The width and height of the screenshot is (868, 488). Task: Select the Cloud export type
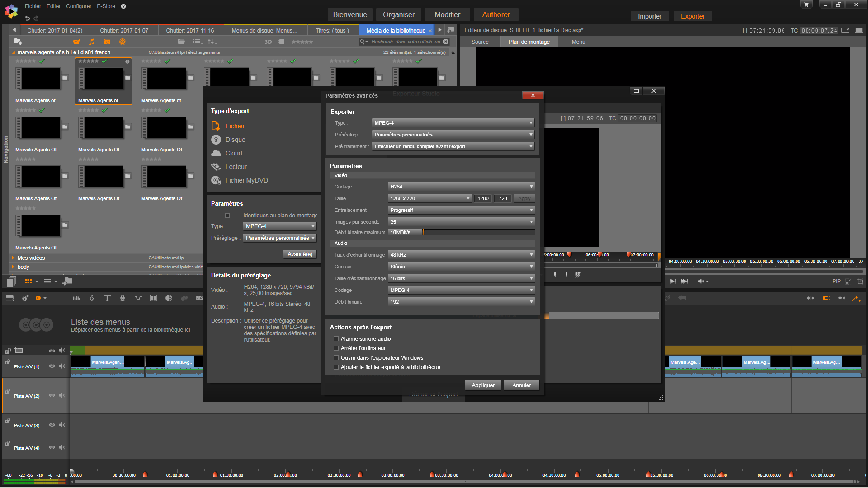[x=233, y=153]
